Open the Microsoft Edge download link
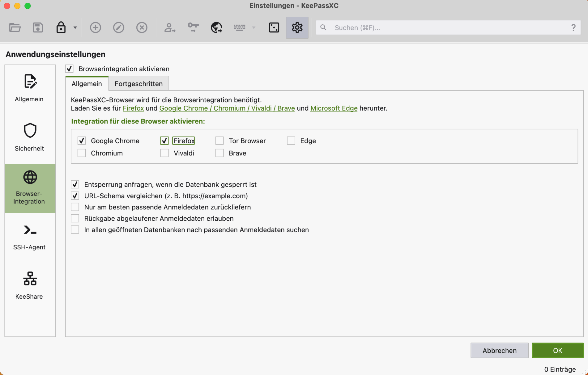The width and height of the screenshot is (588, 375). point(334,108)
